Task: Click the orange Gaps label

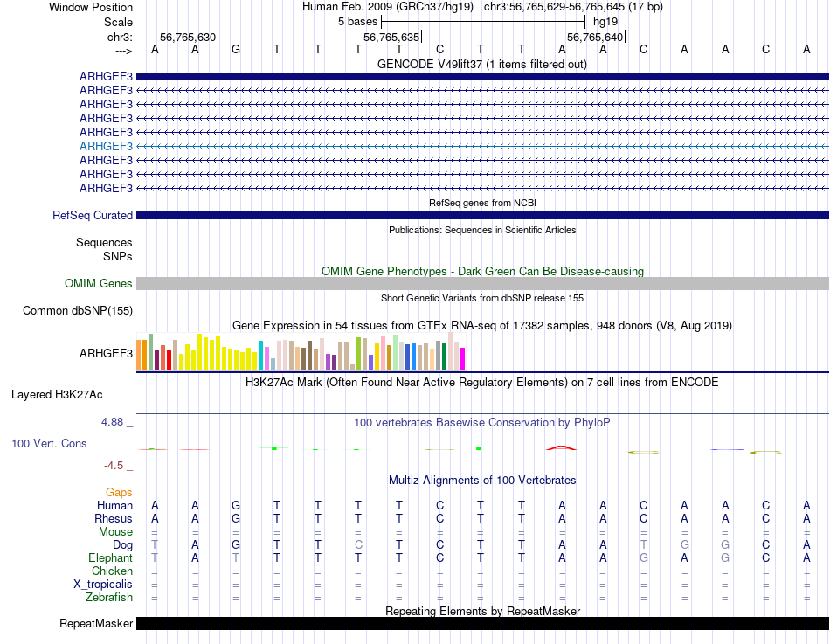Action: [119, 493]
